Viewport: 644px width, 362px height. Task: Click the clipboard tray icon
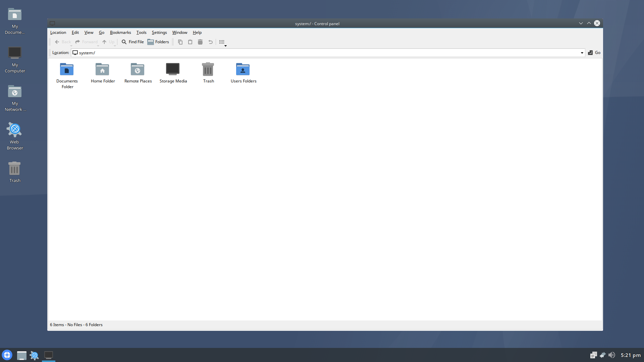click(x=593, y=355)
